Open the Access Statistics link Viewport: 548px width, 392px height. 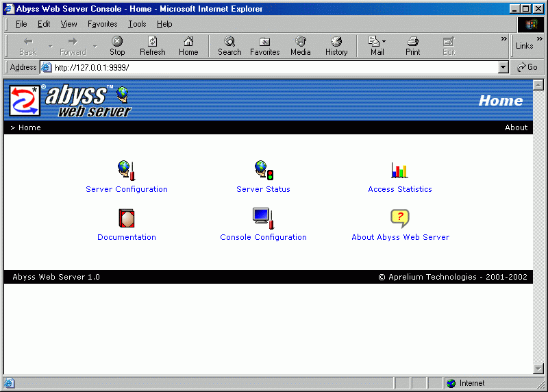click(400, 189)
